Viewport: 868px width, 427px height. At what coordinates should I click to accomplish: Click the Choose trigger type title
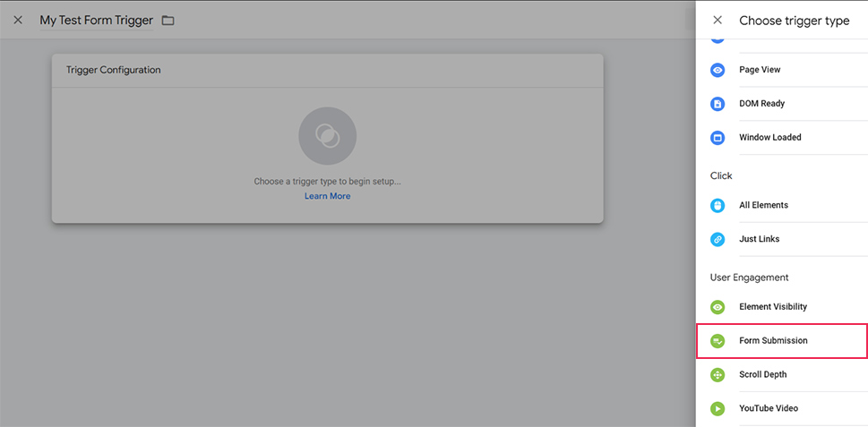pyautogui.click(x=795, y=21)
